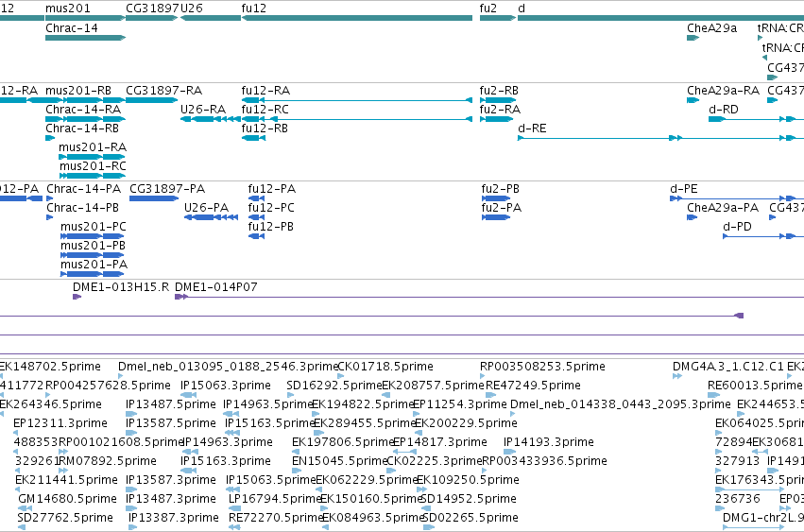This screenshot has width=804, height=532.
Task: Select the d-PD protein label
Action: point(737,227)
